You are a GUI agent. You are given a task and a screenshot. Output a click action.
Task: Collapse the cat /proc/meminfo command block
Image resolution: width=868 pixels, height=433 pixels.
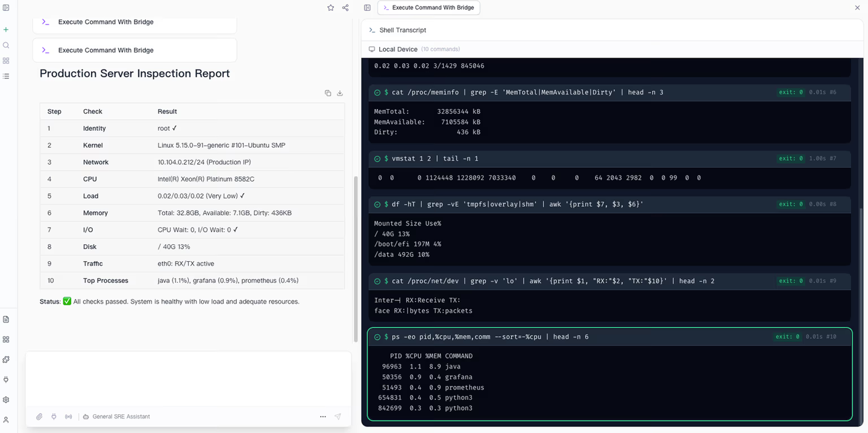click(x=609, y=92)
